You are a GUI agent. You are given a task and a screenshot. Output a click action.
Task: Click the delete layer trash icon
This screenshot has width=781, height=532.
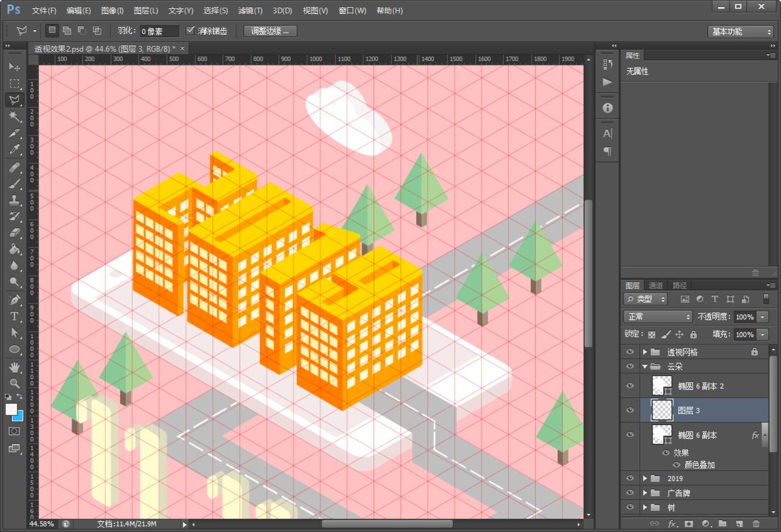[756, 523]
